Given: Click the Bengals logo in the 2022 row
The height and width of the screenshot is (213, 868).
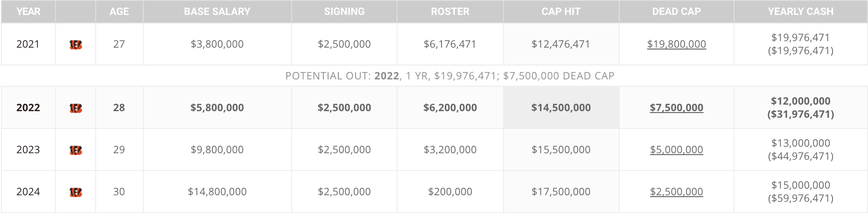Looking at the screenshot, I should (76, 108).
